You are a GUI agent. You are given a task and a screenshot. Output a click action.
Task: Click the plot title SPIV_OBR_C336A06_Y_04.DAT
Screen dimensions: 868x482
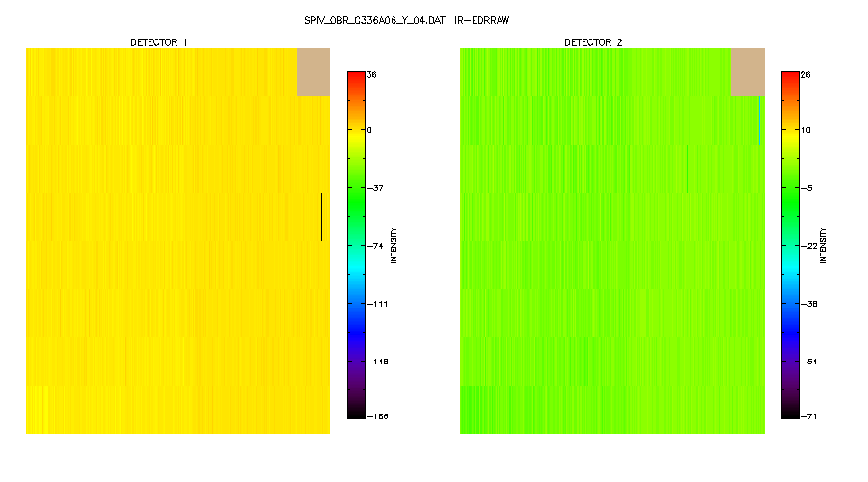tap(374, 20)
